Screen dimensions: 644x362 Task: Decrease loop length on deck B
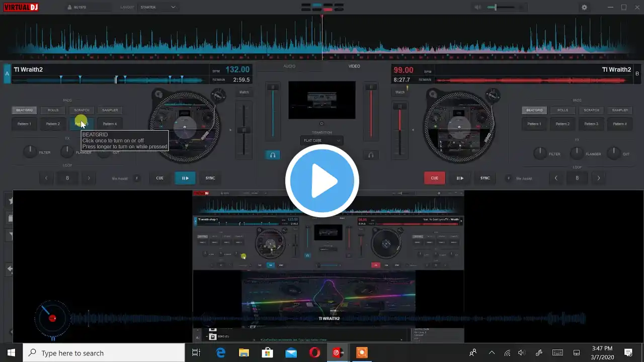tap(556, 178)
